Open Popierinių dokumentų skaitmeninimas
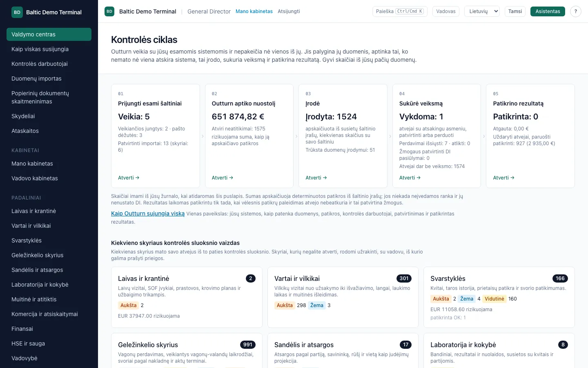This screenshot has height=368, width=588. click(49, 97)
